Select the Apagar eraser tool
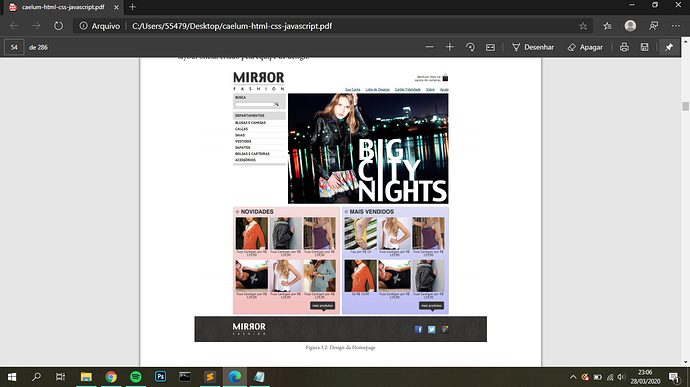 pos(585,47)
